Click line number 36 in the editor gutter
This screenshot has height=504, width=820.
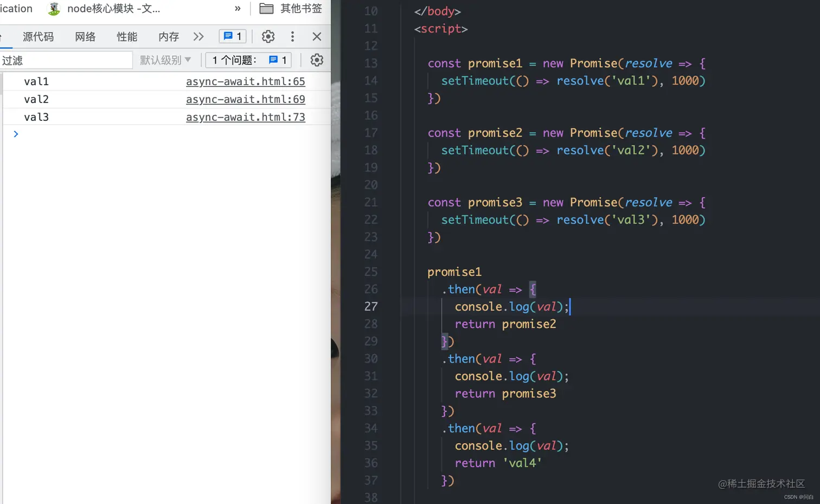[371, 463]
